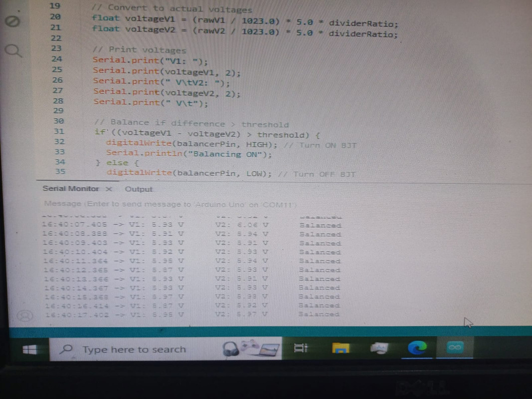
Task: Open Arduino IDE taskbar icon
Action: [x=455, y=347]
